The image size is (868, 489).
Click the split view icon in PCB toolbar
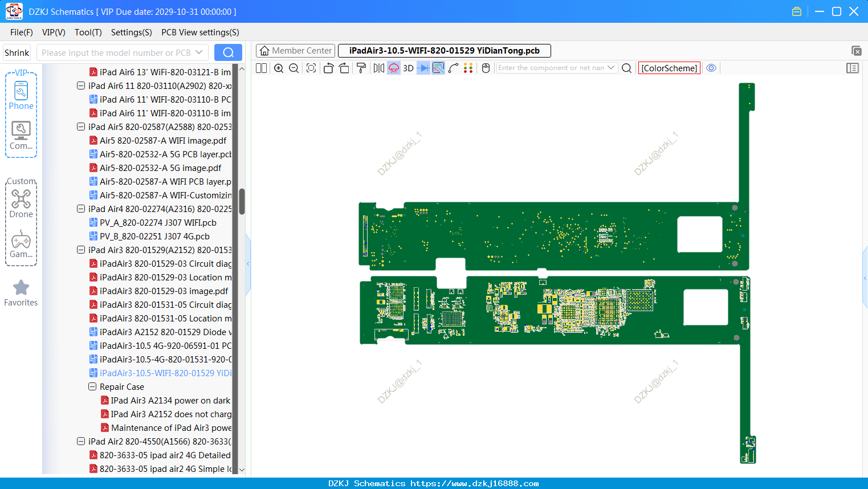point(261,68)
